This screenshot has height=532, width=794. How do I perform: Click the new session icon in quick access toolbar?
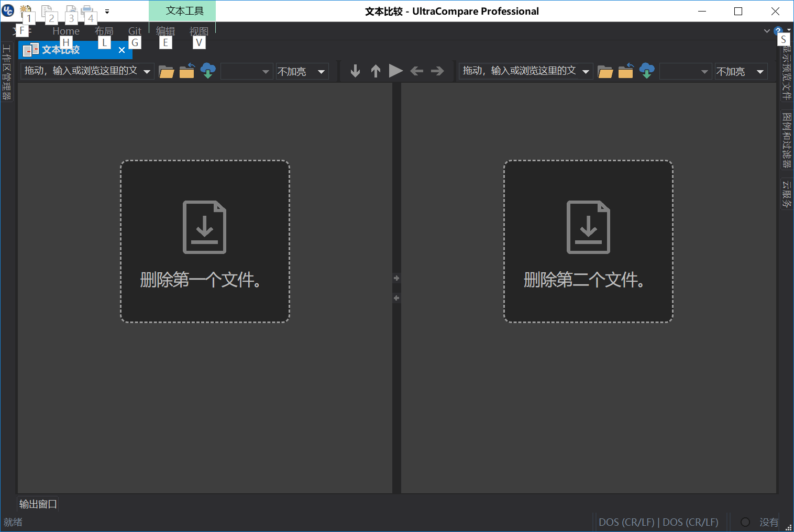25,10
